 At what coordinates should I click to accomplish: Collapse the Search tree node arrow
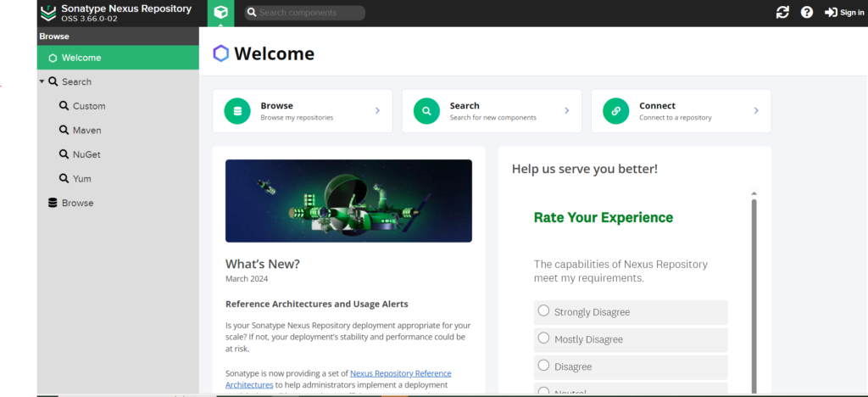[x=42, y=81]
